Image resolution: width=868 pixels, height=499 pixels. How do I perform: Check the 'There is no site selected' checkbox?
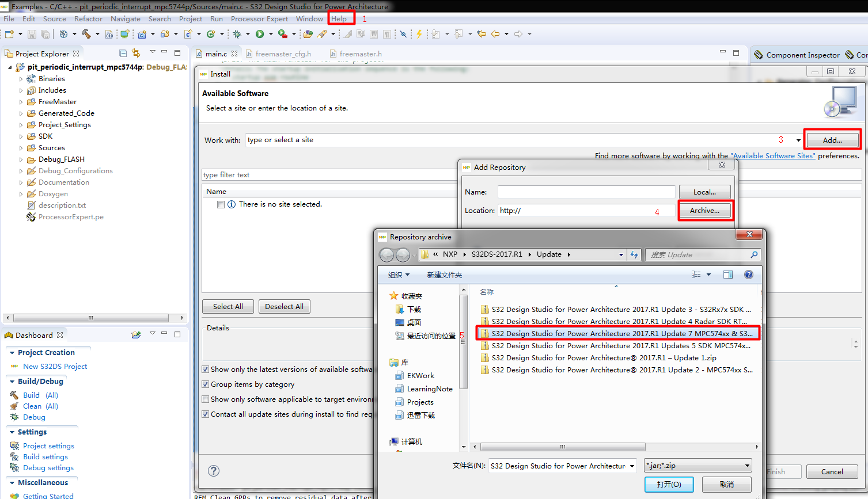(221, 204)
